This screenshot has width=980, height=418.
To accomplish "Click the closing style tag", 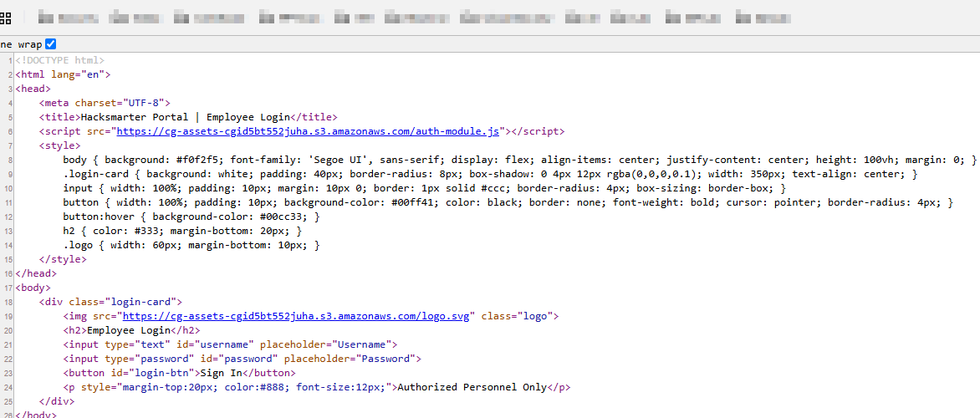I will (x=63, y=259).
